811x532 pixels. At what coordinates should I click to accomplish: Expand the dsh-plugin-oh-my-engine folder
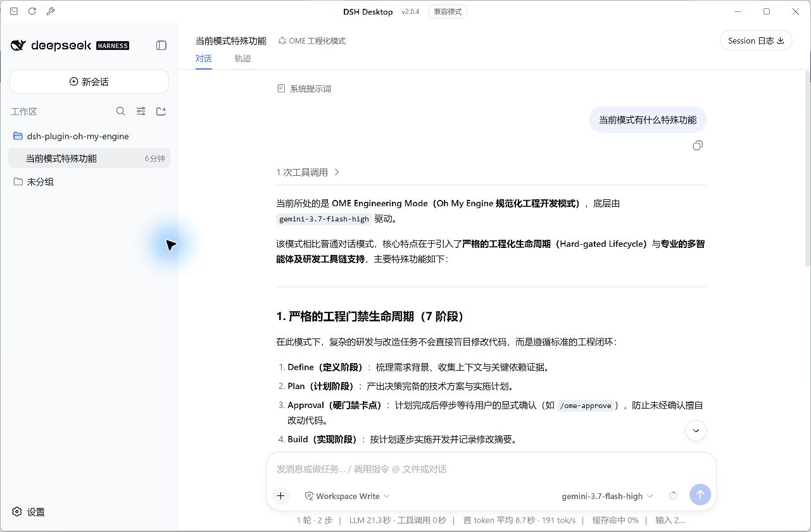(89, 136)
